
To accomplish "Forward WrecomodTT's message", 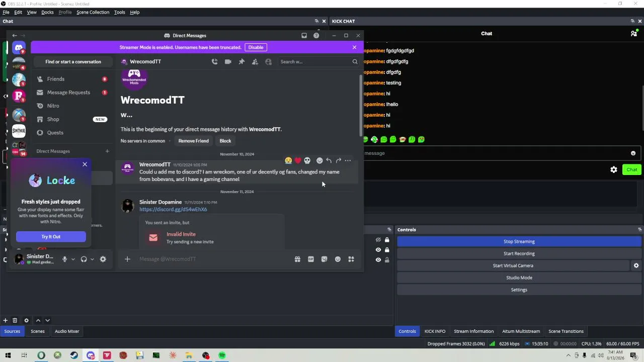I will (x=338, y=160).
